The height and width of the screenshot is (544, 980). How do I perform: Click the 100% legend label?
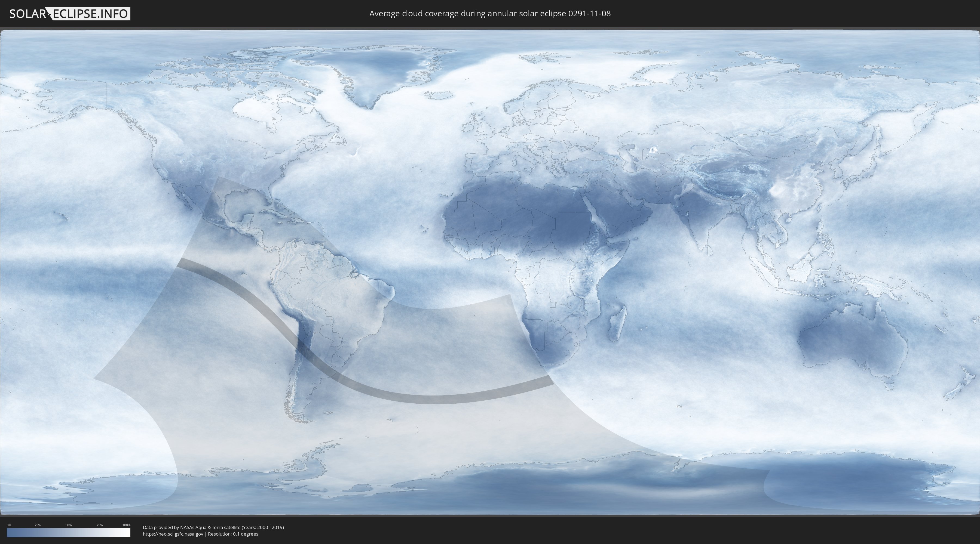[126, 525]
